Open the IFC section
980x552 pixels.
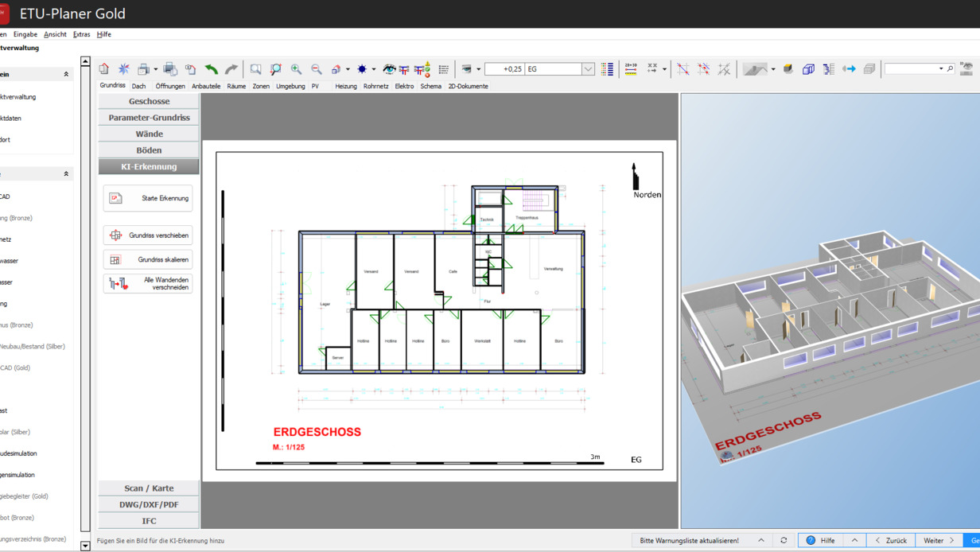point(149,521)
